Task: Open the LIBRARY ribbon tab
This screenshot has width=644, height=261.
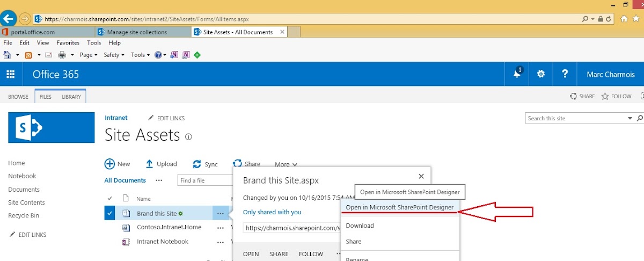Action: [71, 97]
